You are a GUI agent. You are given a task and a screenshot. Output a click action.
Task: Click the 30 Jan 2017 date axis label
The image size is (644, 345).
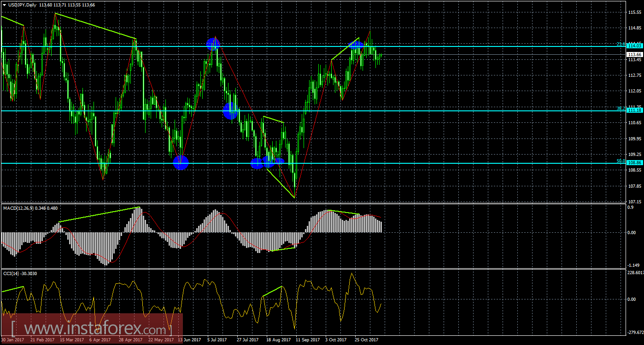(12, 339)
